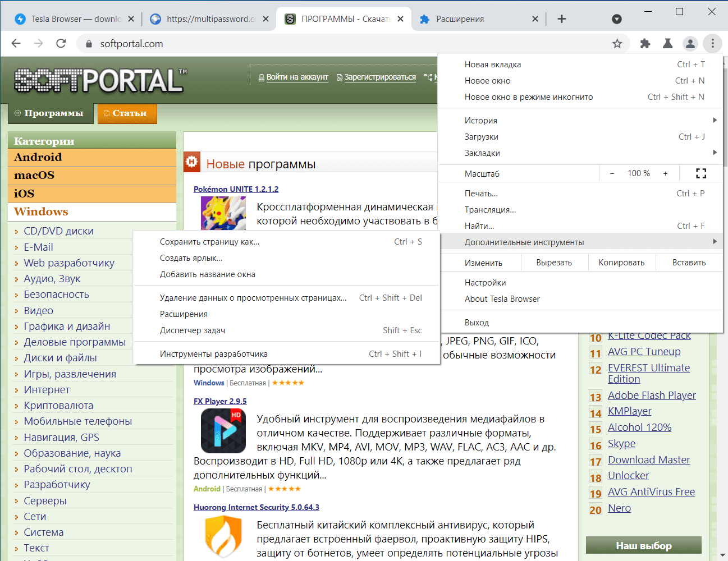
Task: Open the Pokémon UNITE 1.2.1.2 link
Action: tap(236, 189)
